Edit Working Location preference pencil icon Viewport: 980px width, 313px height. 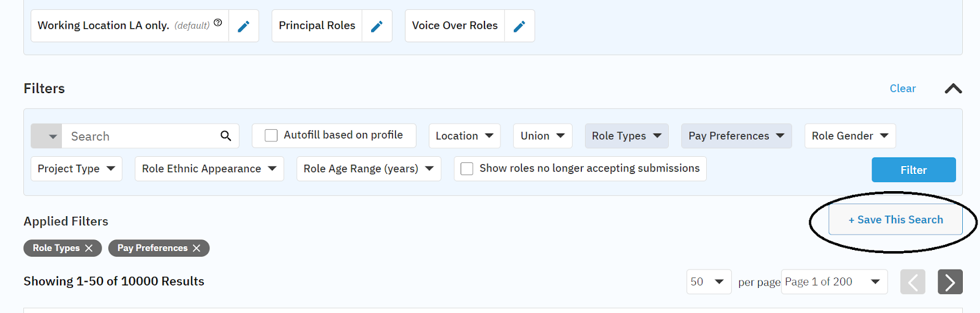click(243, 26)
